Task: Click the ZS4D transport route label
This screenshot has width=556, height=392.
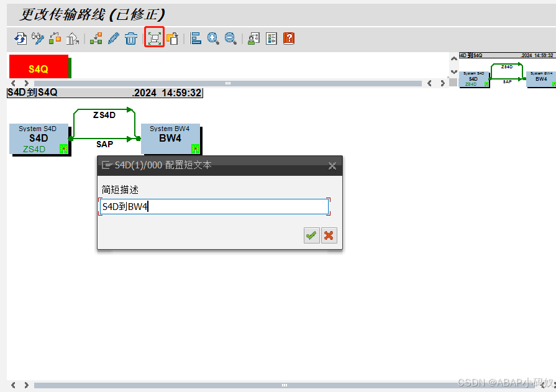Action: pyautogui.click(x=104, y=115)
